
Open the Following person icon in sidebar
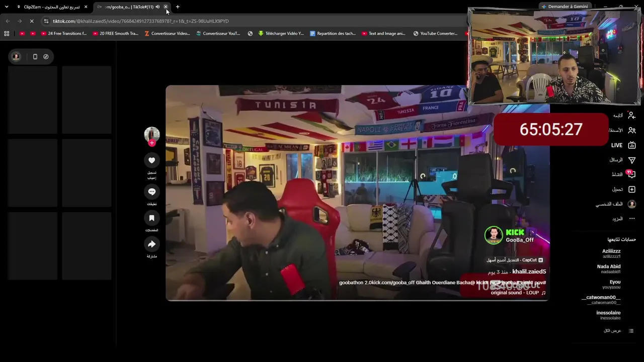tap(631, 115)
